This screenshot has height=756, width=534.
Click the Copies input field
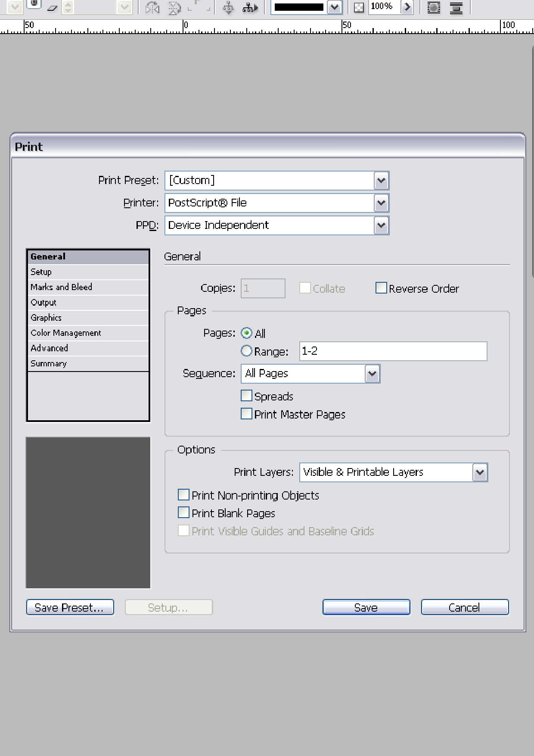pyautogui.click(x=263, y=288)
